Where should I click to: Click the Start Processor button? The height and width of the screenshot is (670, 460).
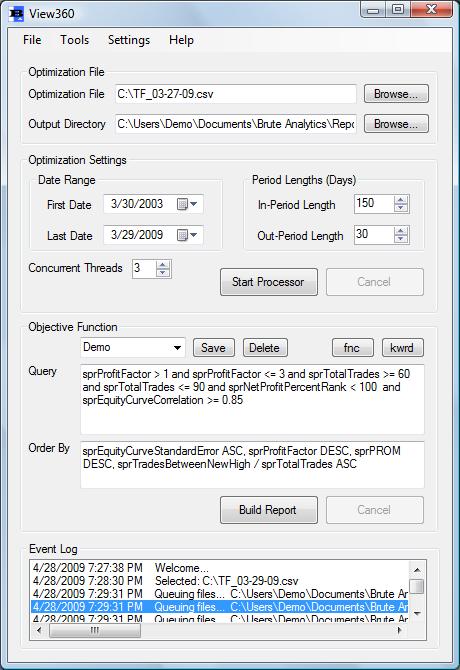click(269, 282)
